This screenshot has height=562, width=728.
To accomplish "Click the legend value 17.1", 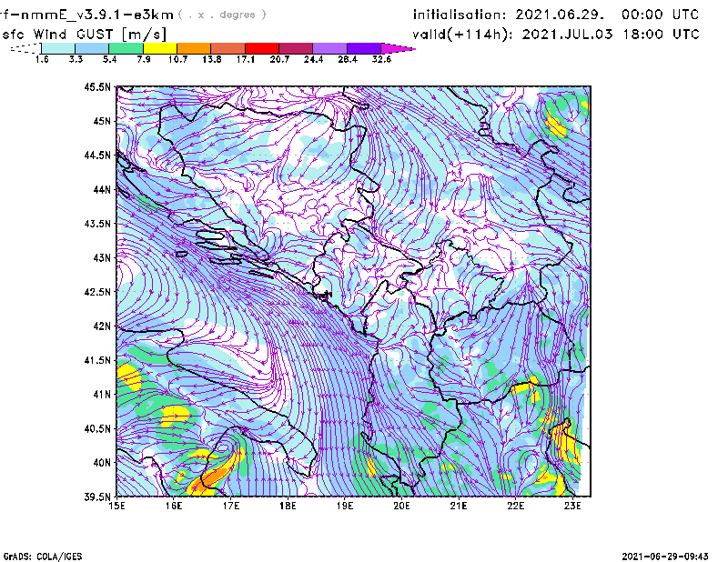I will [x=246, y=59].
